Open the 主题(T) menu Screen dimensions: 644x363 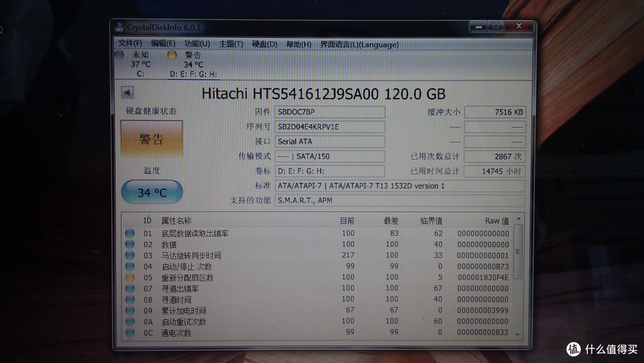tap(231, 44)
